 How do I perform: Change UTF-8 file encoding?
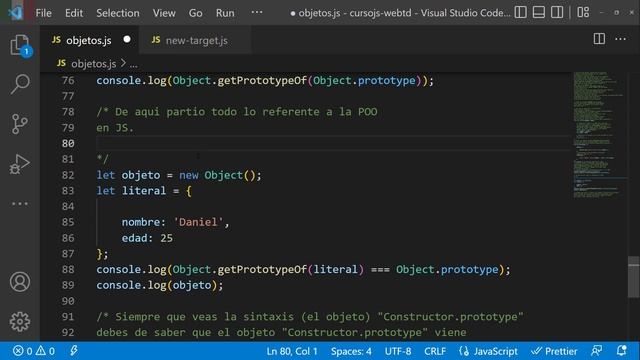(398, 351)
